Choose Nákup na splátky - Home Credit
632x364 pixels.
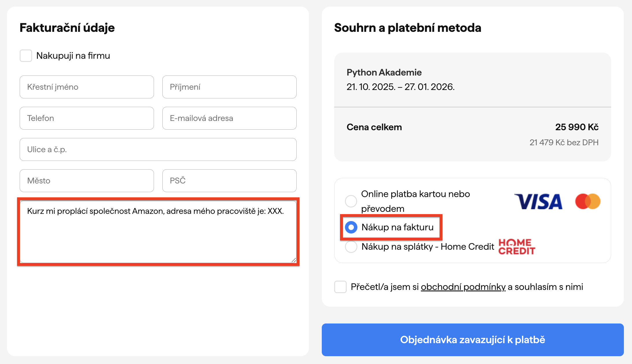pyautogui.click(x=351, y=247)
